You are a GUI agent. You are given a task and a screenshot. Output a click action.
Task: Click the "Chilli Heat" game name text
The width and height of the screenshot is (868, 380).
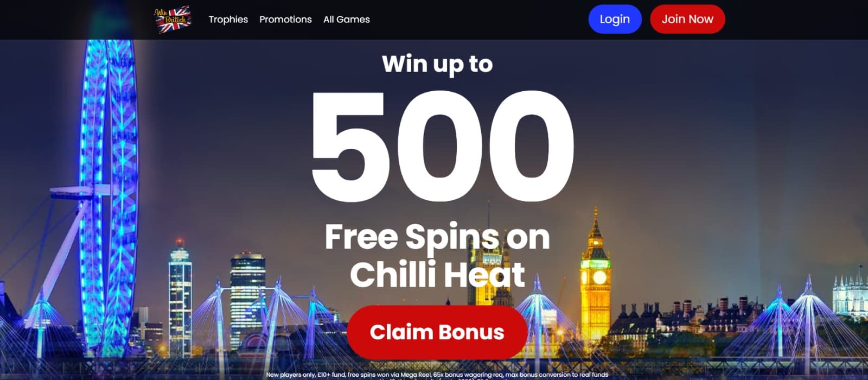437,274
